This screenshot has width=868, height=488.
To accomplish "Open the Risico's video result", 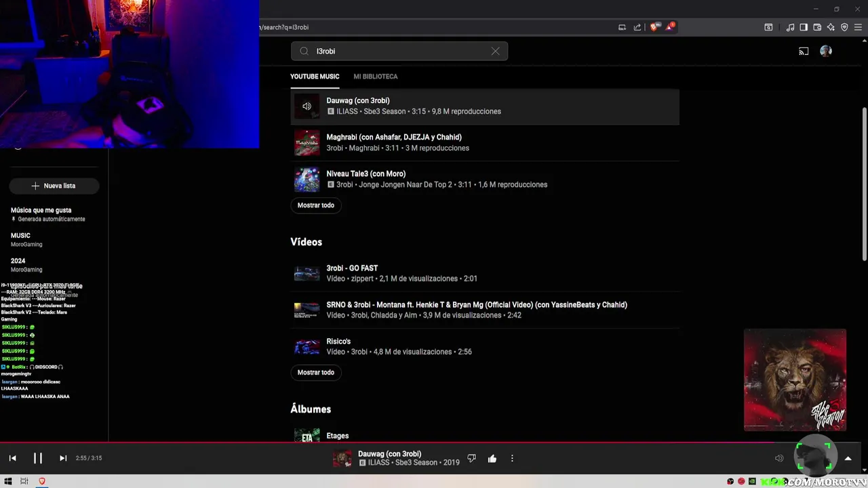I will pyautogui.click(x=338, y=342).
